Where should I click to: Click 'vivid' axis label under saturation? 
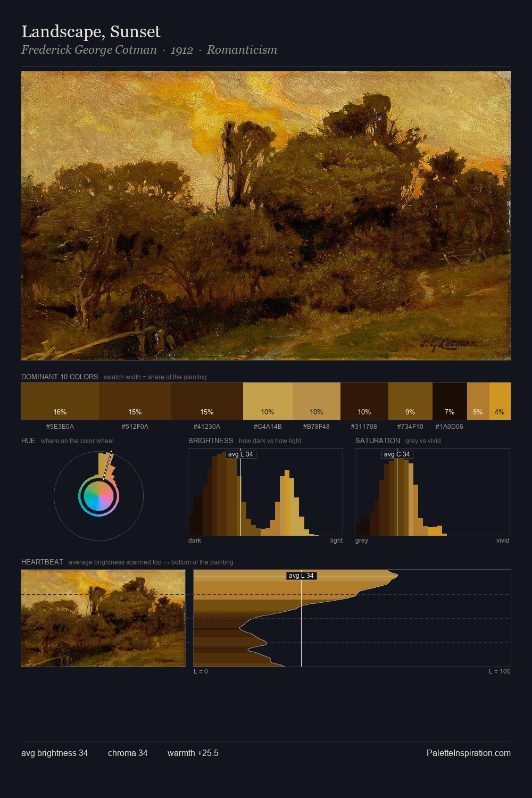(503, 541)
